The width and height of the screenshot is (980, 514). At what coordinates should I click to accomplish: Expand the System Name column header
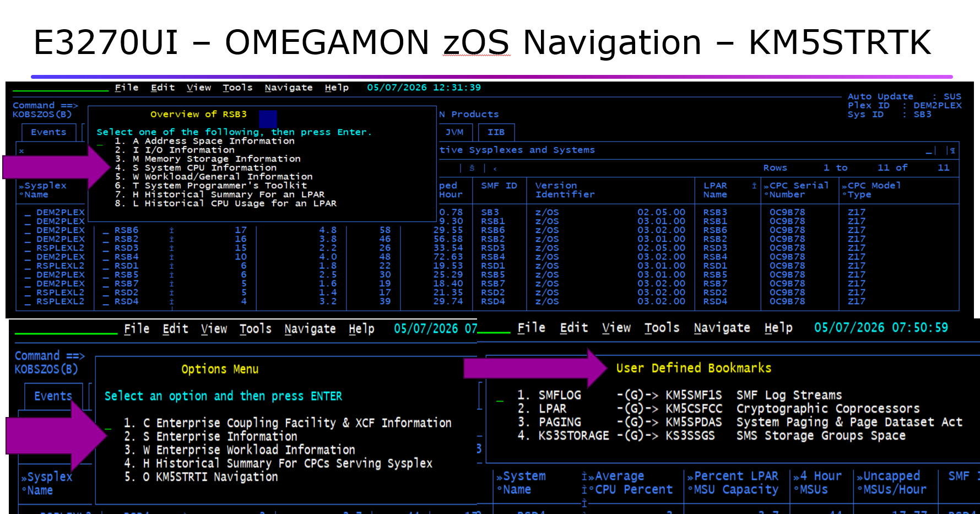(500, 477)
